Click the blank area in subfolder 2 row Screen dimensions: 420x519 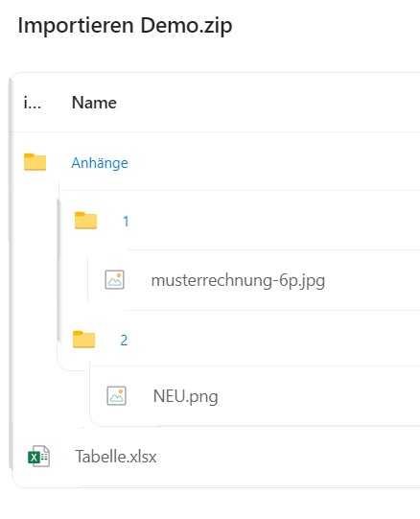[274, 340]
